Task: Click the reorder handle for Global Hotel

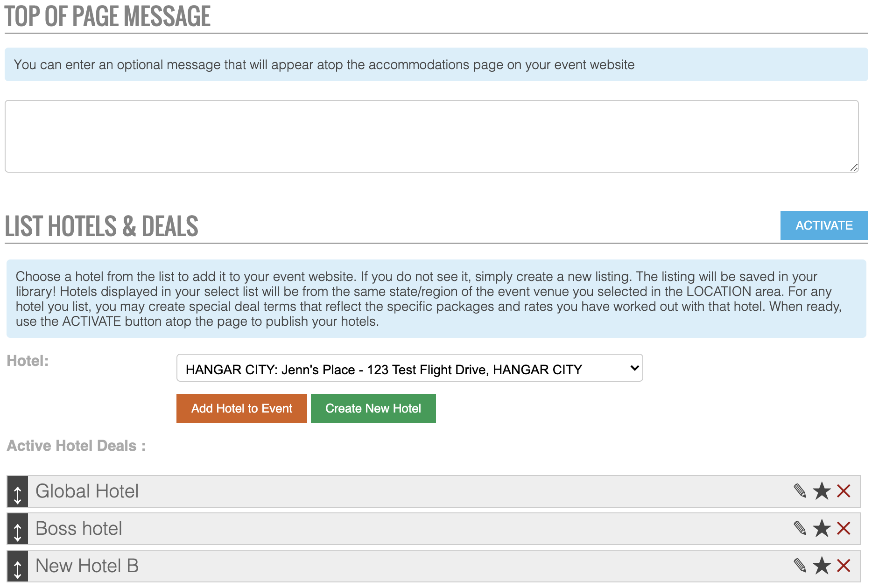Action: click(18, 491)
